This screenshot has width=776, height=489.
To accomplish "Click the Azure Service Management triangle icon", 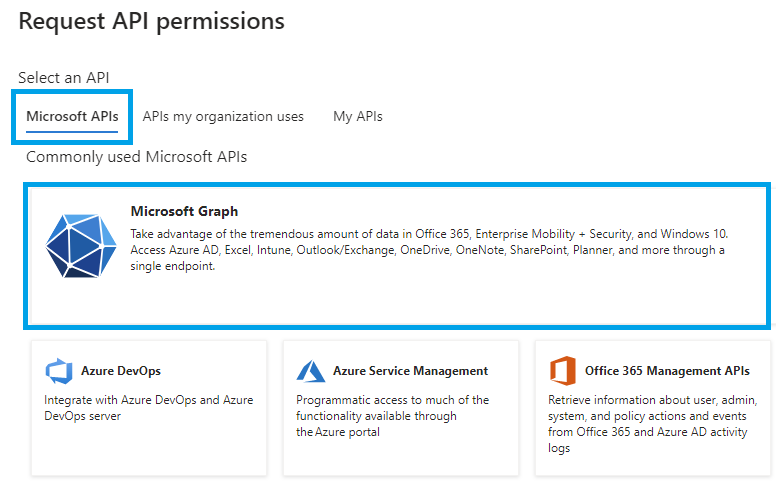I will click(x=311, y=371).
